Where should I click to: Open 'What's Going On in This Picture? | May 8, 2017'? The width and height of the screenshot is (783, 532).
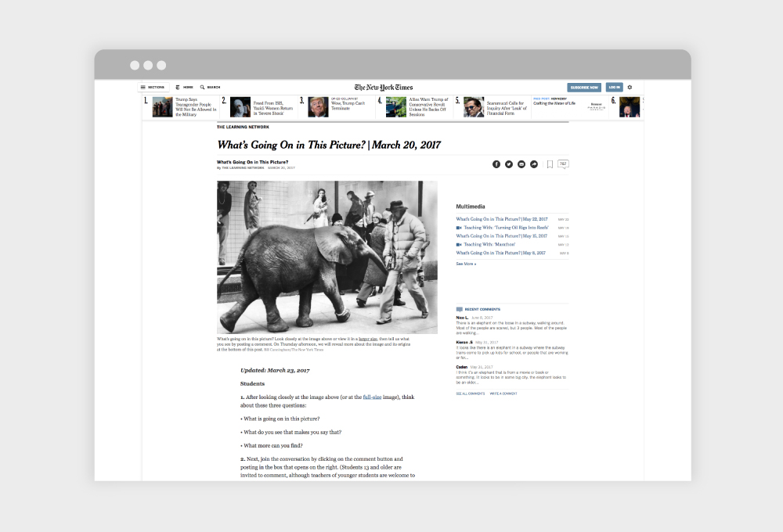[x=500, y=253]
